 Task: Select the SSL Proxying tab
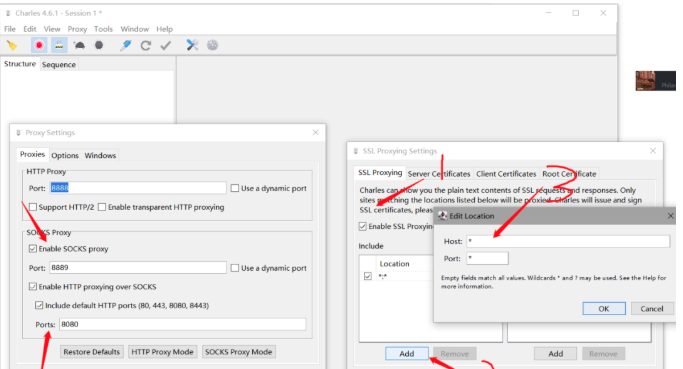(380, 173)
